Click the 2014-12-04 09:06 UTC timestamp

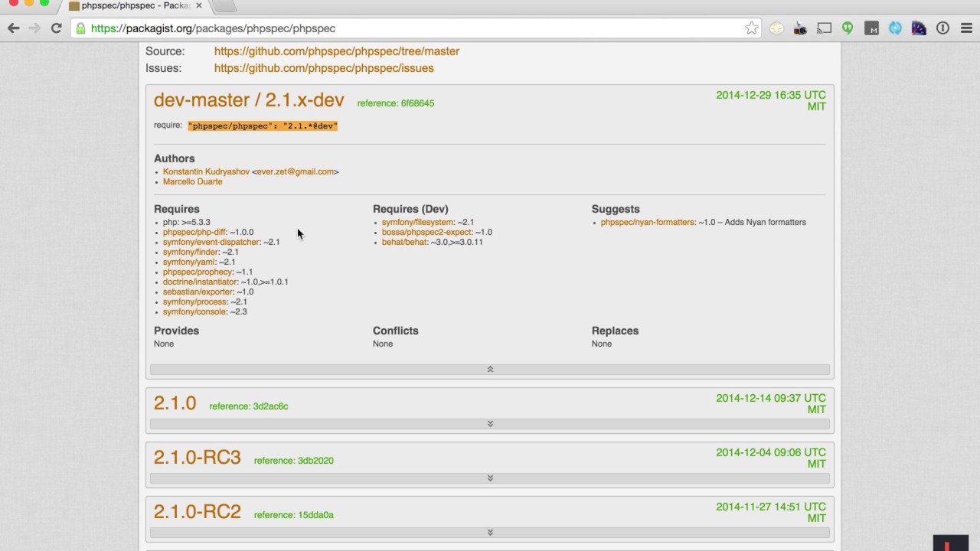pyautogui.click(x=771, y=452)
